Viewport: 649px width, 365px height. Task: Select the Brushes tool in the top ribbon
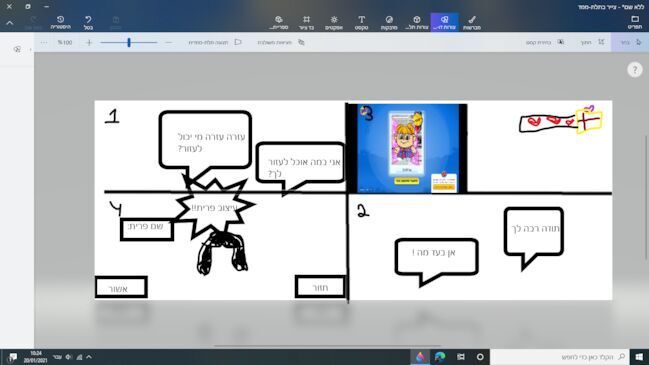tap(471, 22)
